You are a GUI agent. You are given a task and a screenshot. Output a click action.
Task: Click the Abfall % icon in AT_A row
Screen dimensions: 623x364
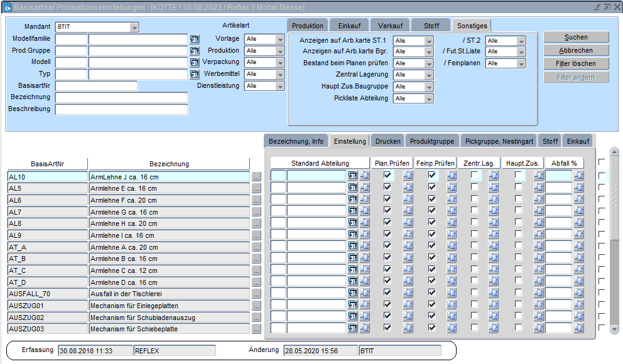click(x=578, y=246)
